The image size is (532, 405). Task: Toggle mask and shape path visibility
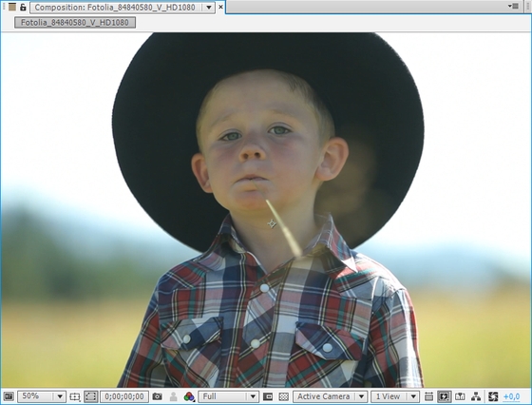tap(91, 396)
